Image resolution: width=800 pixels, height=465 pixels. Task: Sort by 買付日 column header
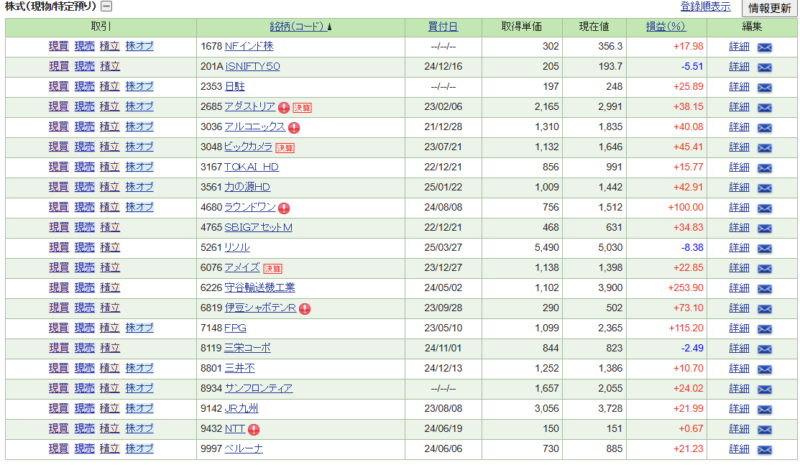click(x=442, y=27)
